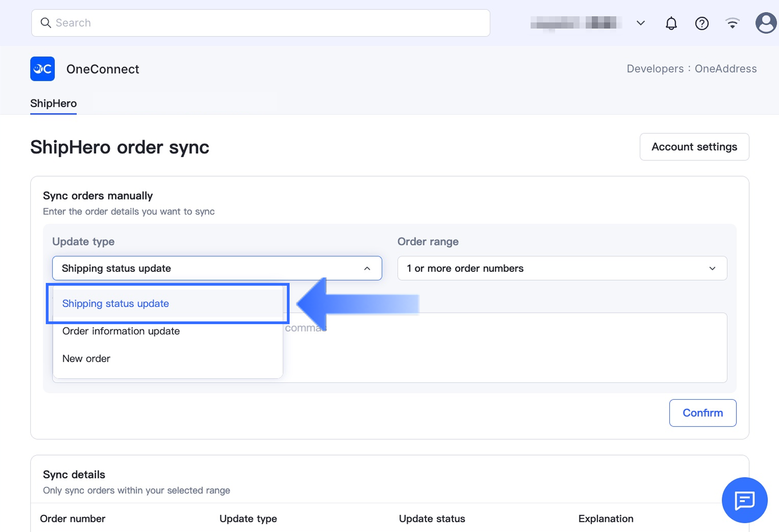
Task: Open the help question mark icon
Action: (702, 23)
